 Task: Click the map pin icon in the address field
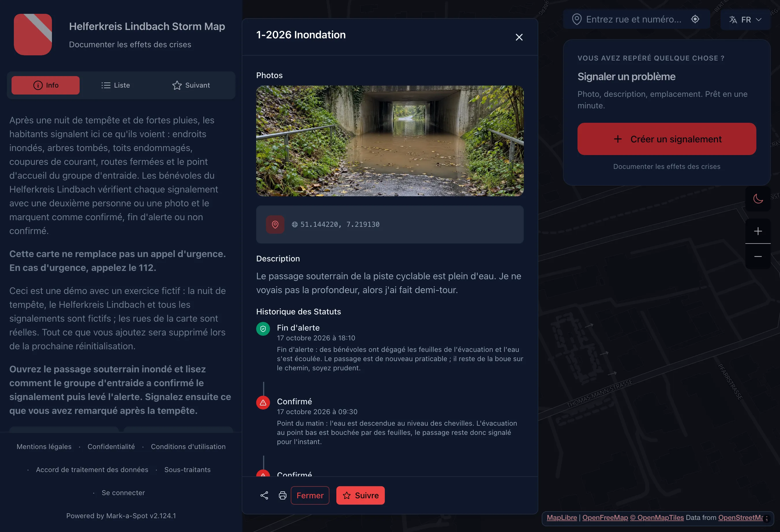pyautogui.click(x=577, y=19)
